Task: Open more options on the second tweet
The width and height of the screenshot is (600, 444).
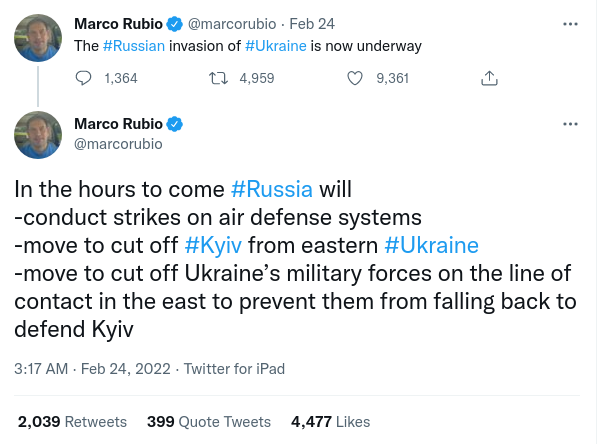Action: (x=571, y=124)
